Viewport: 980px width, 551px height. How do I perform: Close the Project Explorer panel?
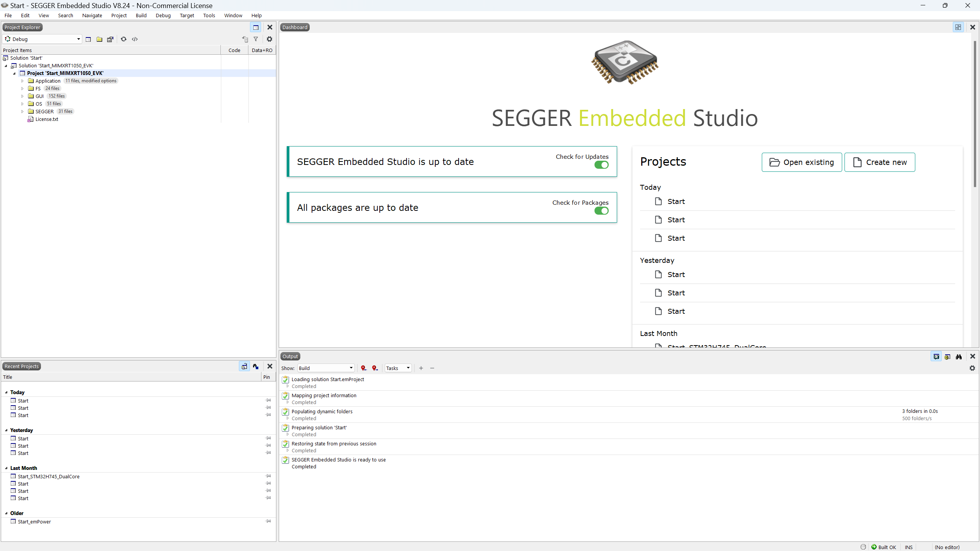click(x=270, y=27)
